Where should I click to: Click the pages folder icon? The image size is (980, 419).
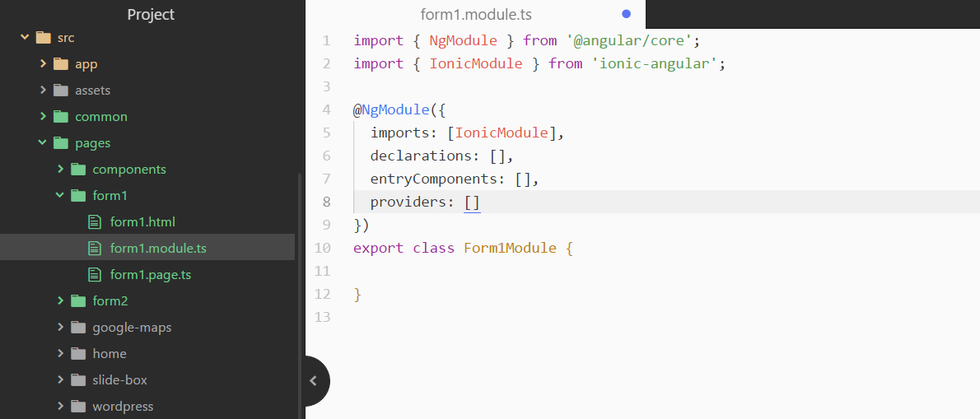click(61, 143)
